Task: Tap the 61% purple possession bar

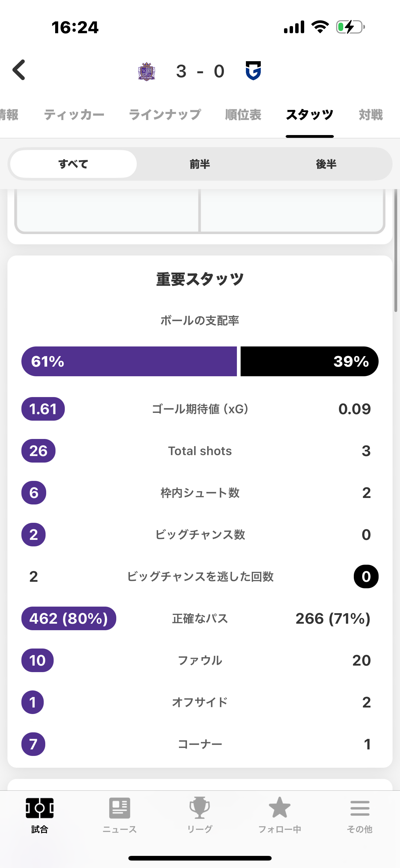Action: click(x=129, y=361)
